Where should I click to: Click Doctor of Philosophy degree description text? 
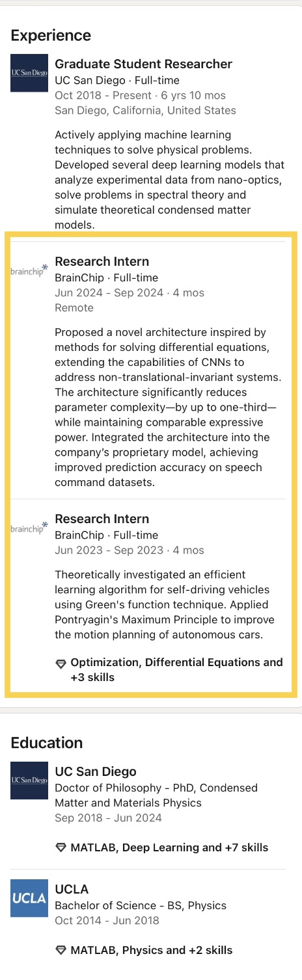(x=156, y=795)
